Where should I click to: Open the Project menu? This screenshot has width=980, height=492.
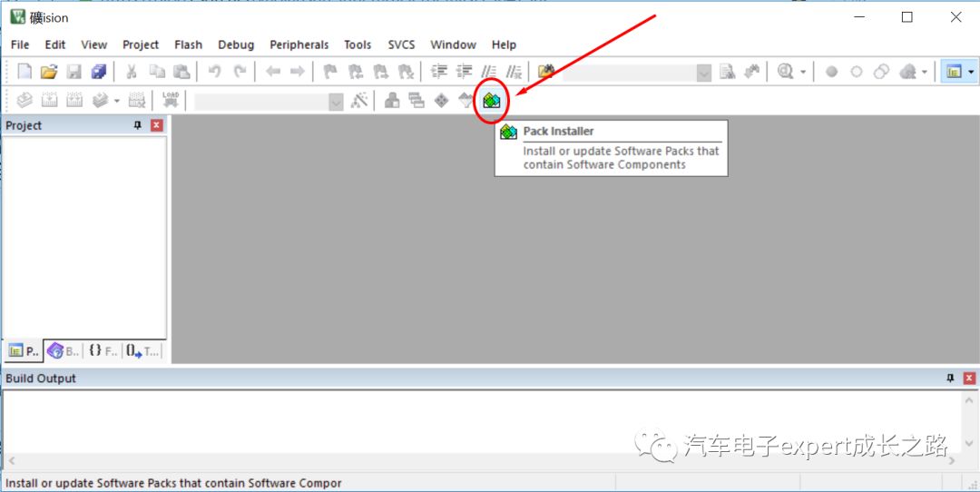(x=141, y=44)
